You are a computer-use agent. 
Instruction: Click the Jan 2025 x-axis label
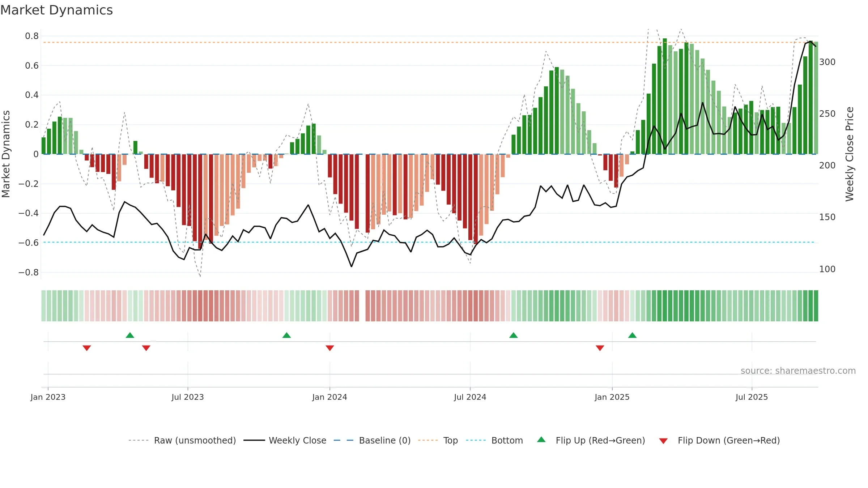tap(612, 397)
